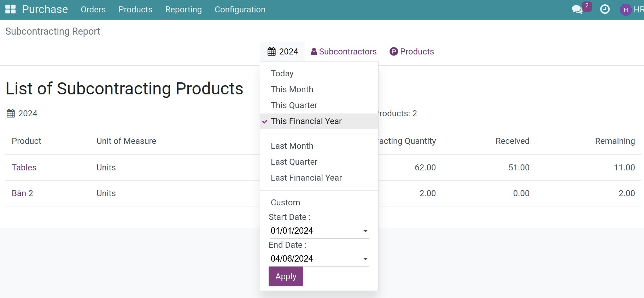Screen dimensions: 644x298
Task: Click the calendar icon beside 2024 filter
Action: (x=271, y=52)
